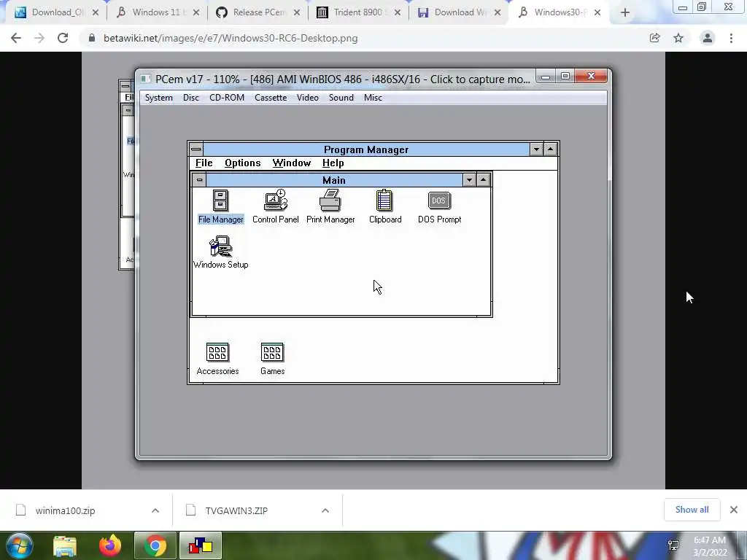
Task: Bookmark this page with star icon
Action: (678, 38)
